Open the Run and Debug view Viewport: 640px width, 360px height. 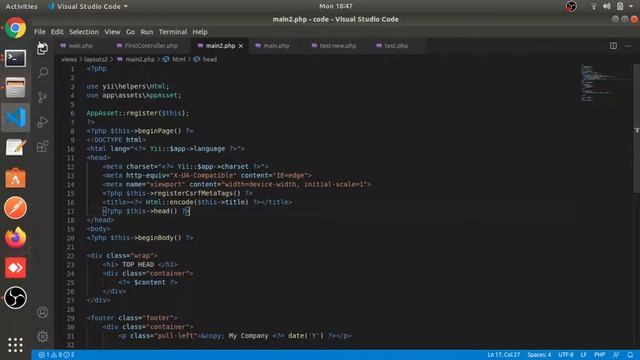coord(42,122)
